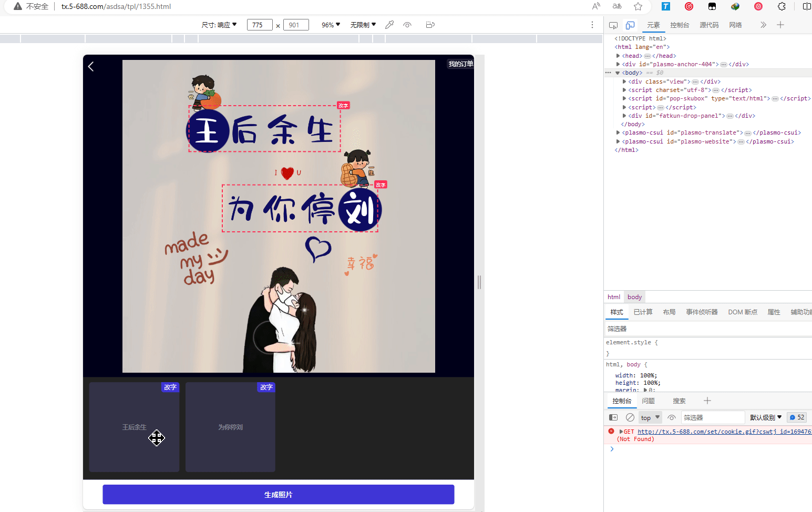Click the clear console icon

pos(630,417)
